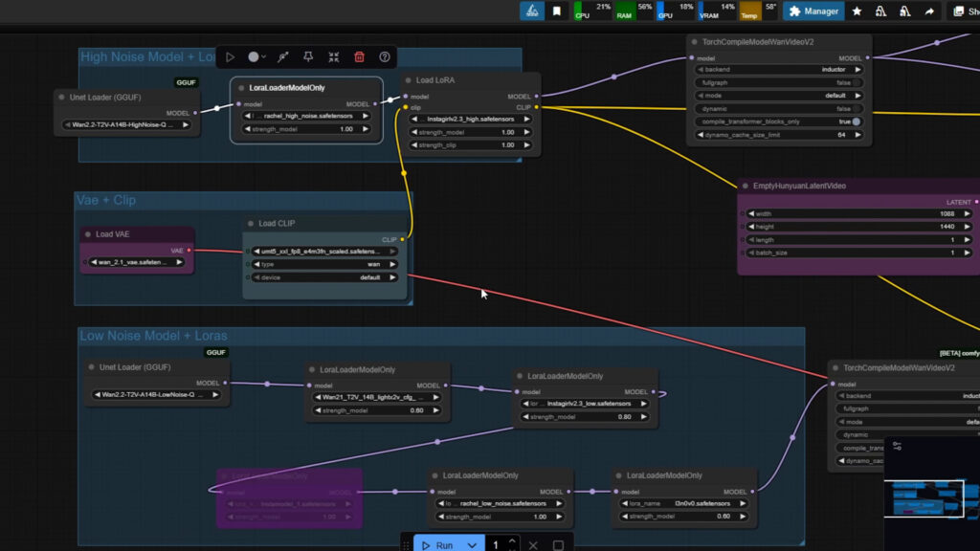Click the collapse arrows icon in node toolbar
This screenshot has height=551, width=980.
point(333,57)
